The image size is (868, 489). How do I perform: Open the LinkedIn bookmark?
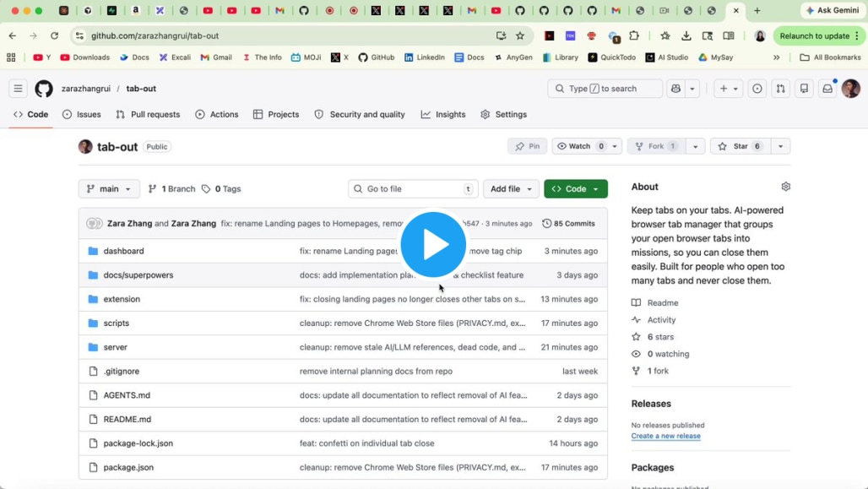[425, 57]
